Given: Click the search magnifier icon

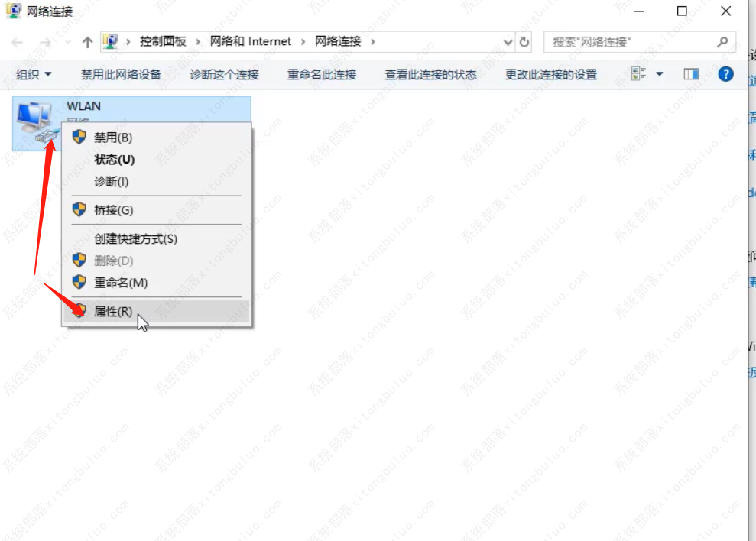Looking at the screenshot, I should [722, 42].
